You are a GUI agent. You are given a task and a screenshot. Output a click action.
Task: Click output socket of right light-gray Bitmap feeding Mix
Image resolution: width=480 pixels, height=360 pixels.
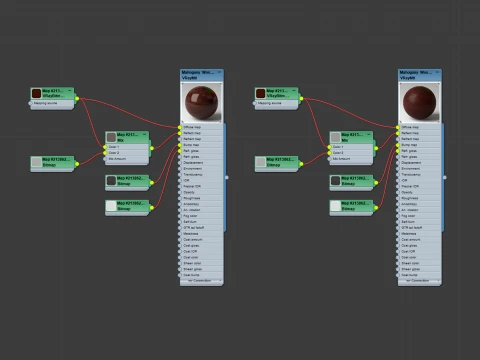click(x=301, y=164)
